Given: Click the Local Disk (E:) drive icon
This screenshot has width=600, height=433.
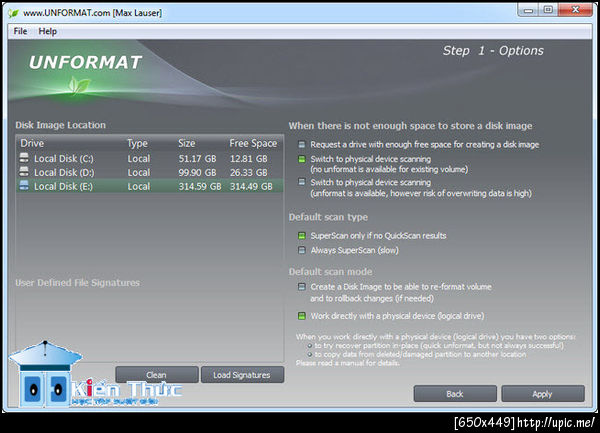Looking at the screenshot, I should tap(24, 186).
